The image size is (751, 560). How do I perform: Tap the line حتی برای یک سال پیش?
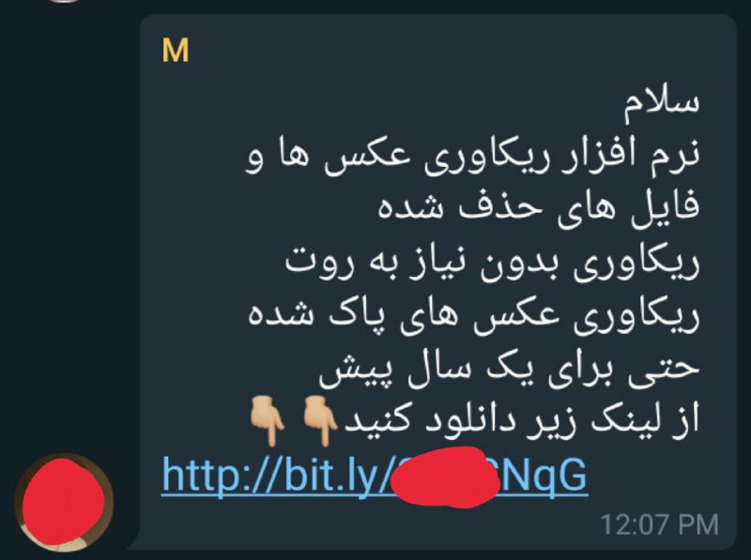pyautogui.click(x=509, y=369)
